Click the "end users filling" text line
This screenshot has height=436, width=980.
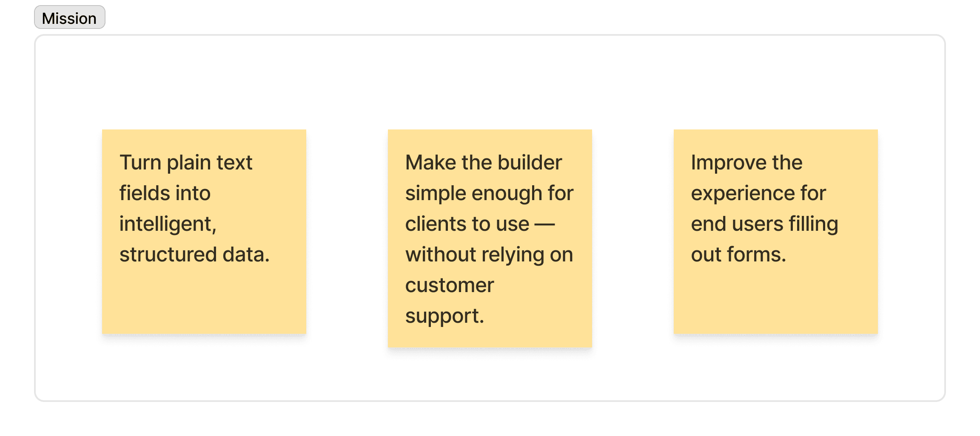click(x=764, y=224)
